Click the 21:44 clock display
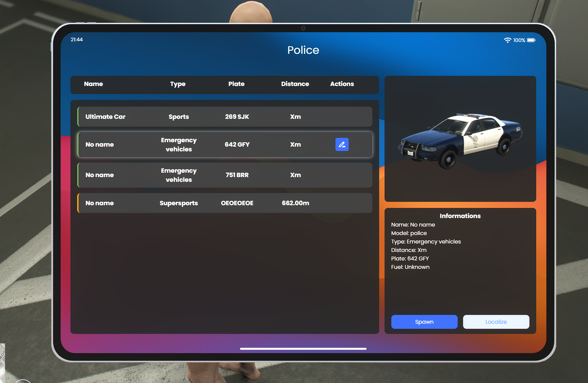The width and height of the screenshot is (588, 383). click(x=77, y=40)
